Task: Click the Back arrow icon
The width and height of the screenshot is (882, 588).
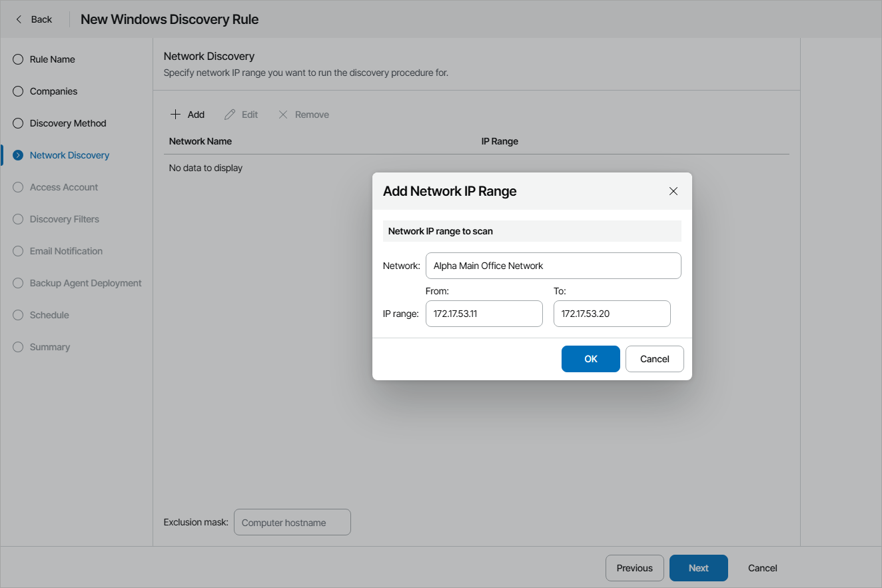Action: click(x=18, y=19)
